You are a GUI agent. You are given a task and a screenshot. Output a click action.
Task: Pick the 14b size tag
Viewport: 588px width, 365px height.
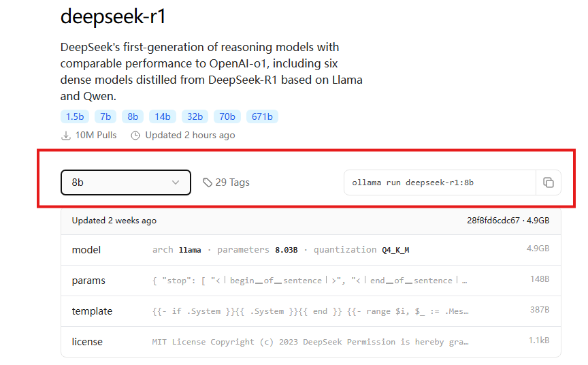(163, 116)
